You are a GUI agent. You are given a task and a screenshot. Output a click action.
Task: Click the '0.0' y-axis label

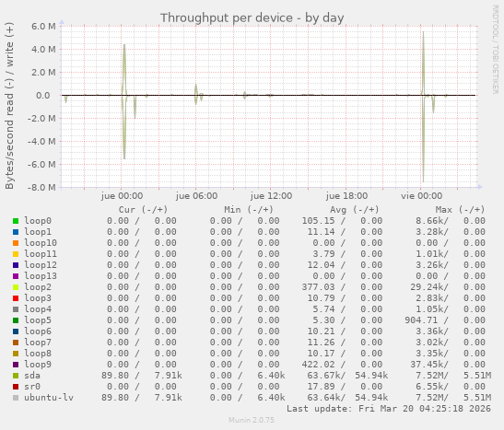coord(43,96)
